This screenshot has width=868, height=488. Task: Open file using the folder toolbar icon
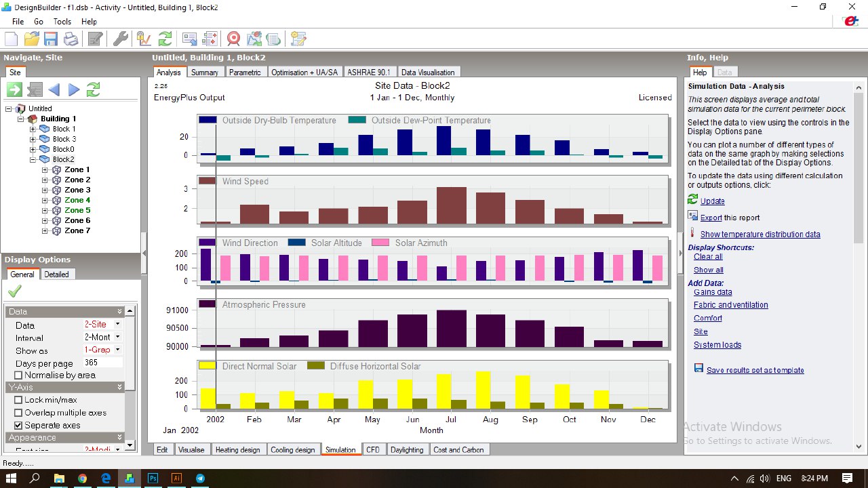coord(31,39)
